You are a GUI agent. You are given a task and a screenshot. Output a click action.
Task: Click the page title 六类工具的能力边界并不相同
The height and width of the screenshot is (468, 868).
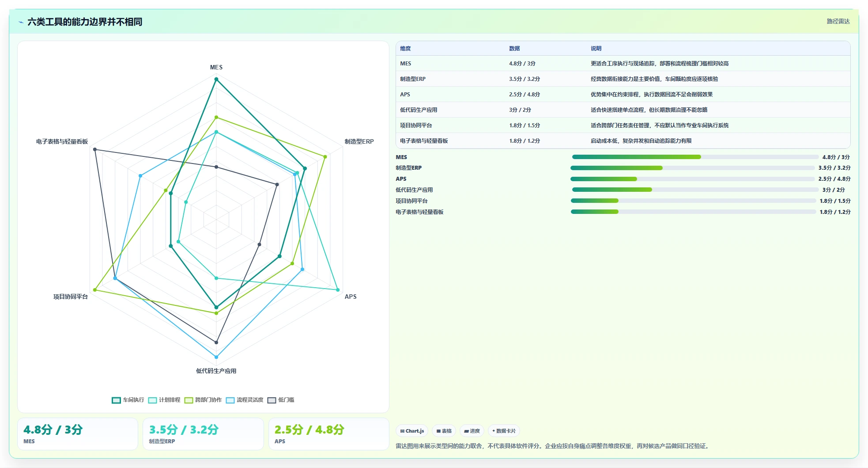[x=85, y=22]
